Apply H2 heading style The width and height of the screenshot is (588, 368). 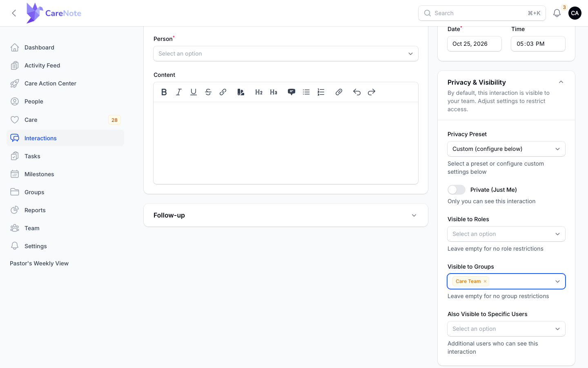[x=259, y=92]
